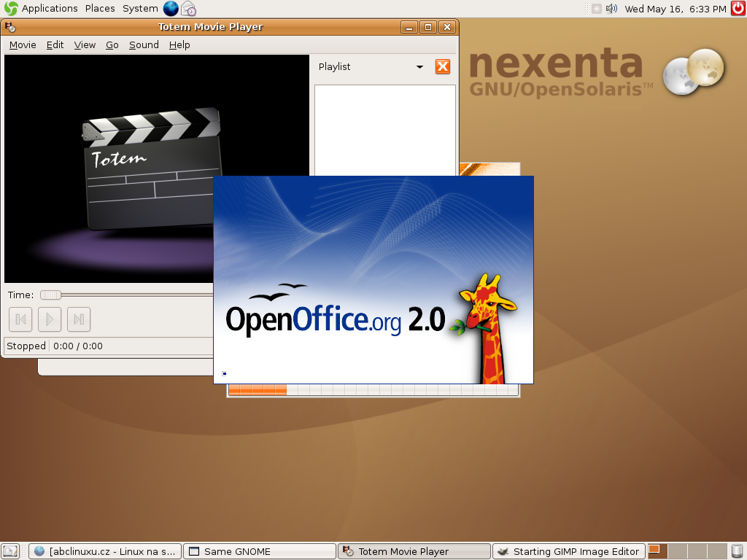Viewport: 747px width, 560px height.
Task: Open the System menu
Action: (x=140, y=9)
